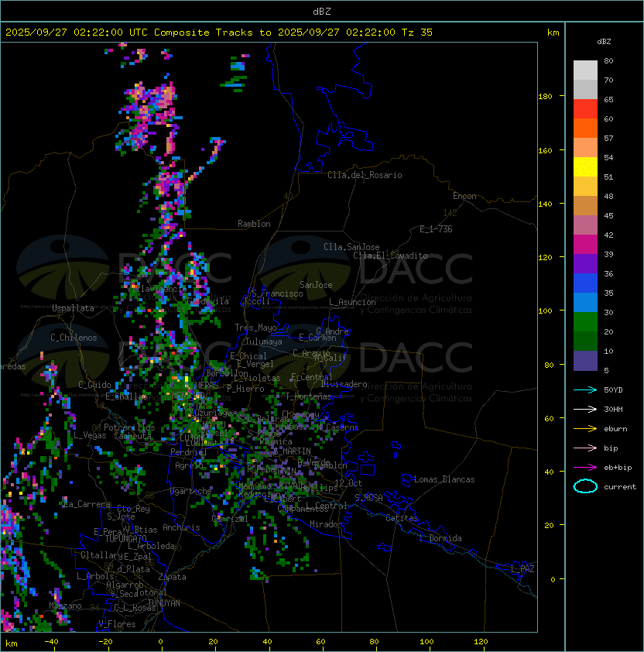Viewport: 644px width, 652px height.
Task: Click the TUNUYAN place label
Action: coord(164,603)
